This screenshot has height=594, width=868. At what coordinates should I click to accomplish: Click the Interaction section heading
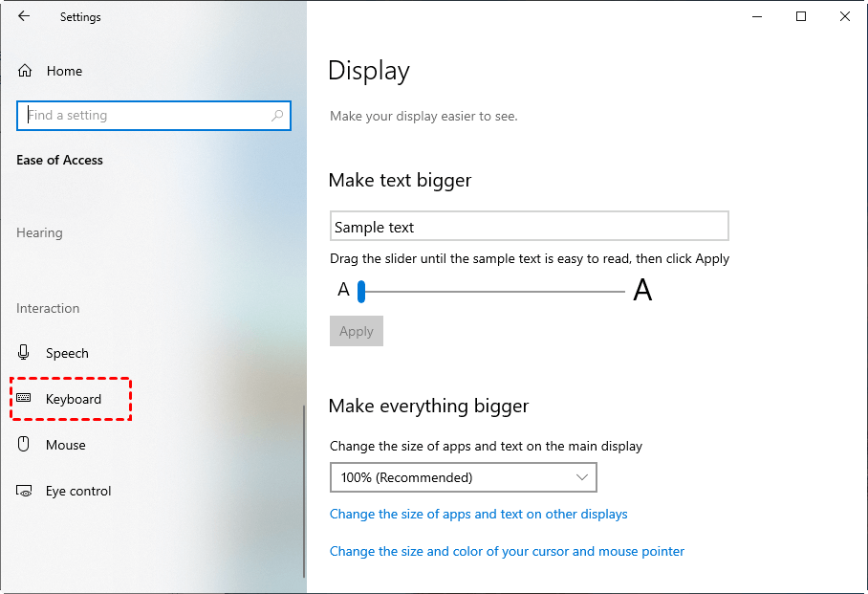[48, 308]
